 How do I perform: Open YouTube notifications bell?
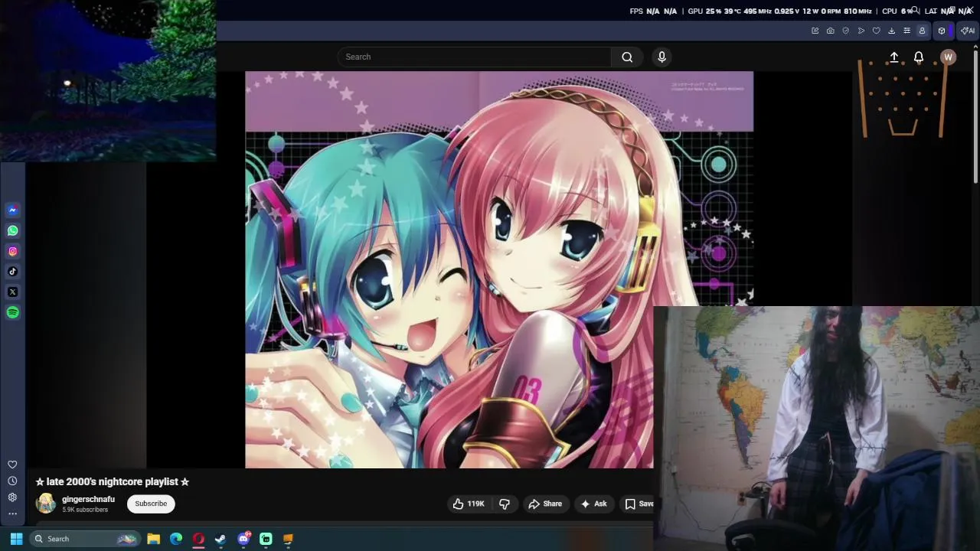919,57
